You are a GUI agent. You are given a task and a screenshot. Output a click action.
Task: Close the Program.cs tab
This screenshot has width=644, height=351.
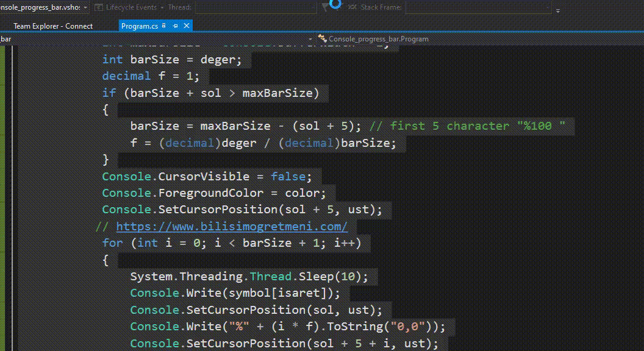[187, 26]
